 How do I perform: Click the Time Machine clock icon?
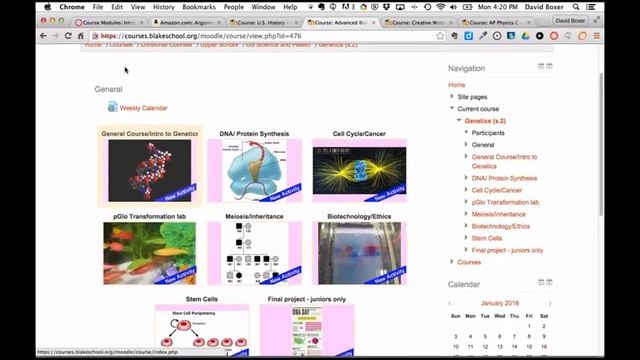click(427, 7)
